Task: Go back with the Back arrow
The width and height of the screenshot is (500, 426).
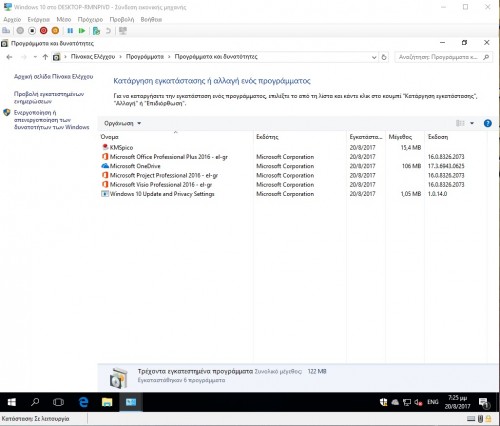Action: [9, 57]
